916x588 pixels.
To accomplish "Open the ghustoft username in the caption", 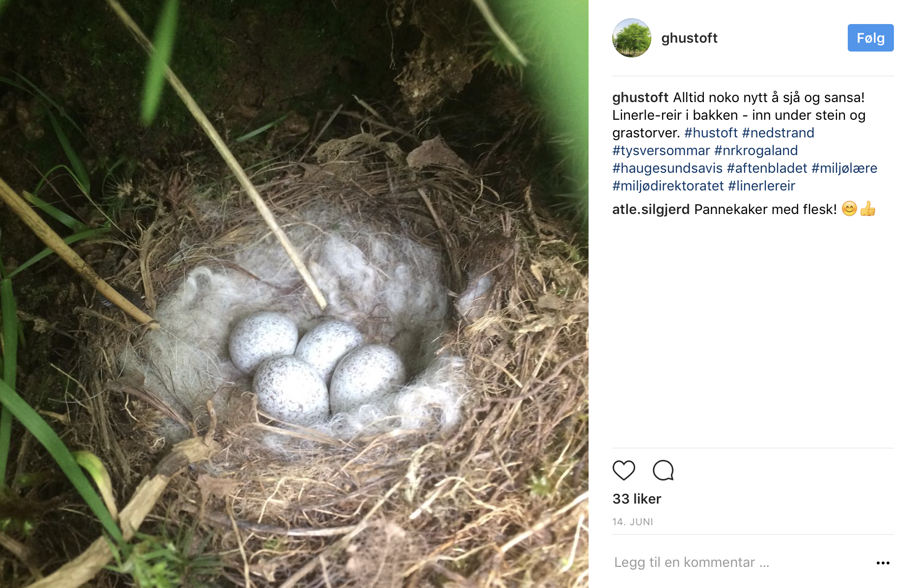I will click(640, 97).
